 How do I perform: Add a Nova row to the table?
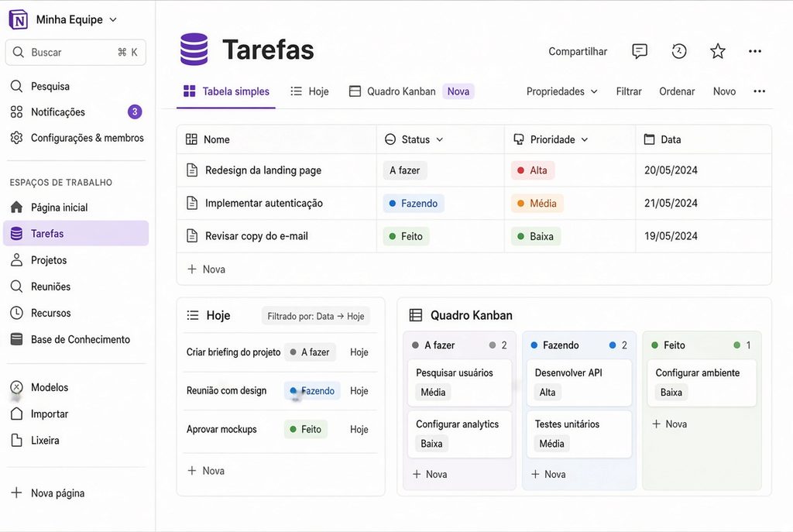206,269
